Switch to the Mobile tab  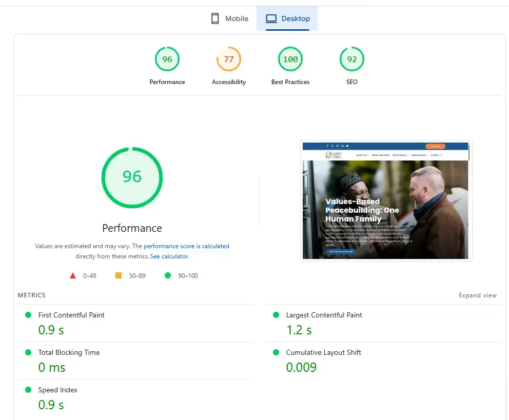[230, 18]
